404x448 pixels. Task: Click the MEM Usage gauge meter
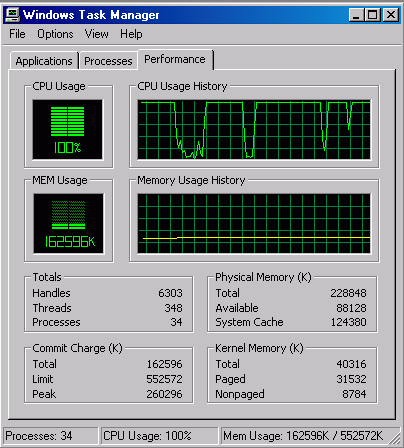[68, 223]
